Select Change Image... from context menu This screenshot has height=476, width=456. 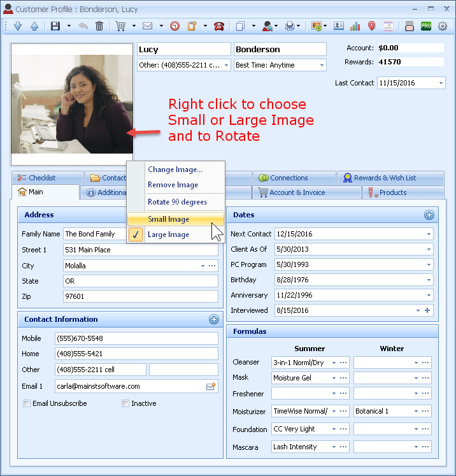coord(176,169)
